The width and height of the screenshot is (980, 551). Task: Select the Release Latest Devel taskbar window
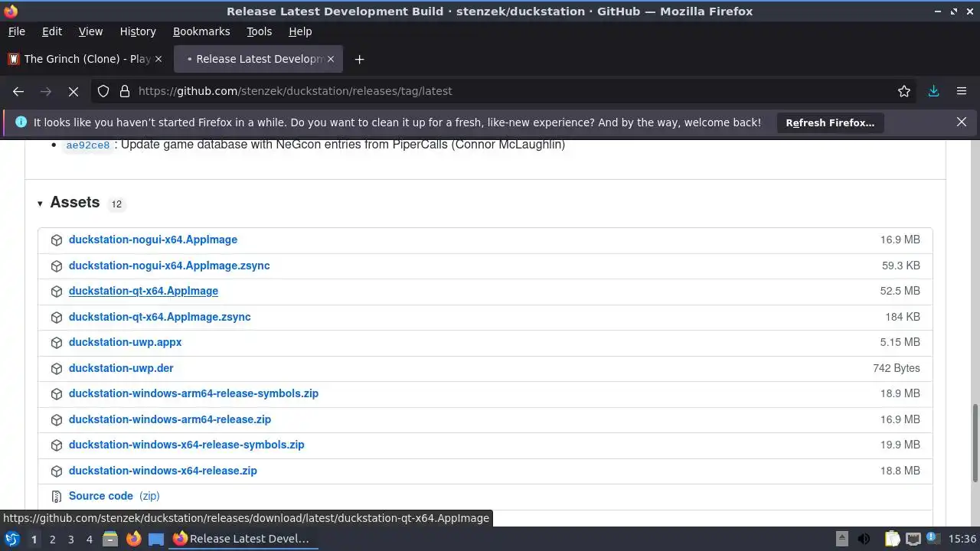click(x=241, y=539)
